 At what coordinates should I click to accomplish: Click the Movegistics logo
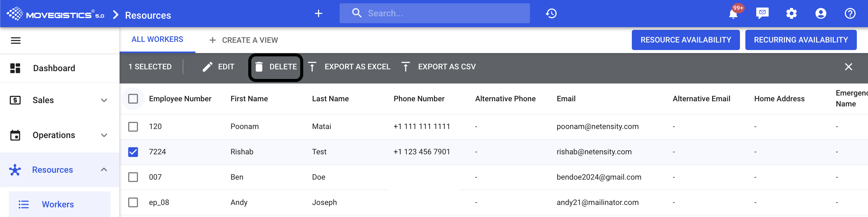56,14
